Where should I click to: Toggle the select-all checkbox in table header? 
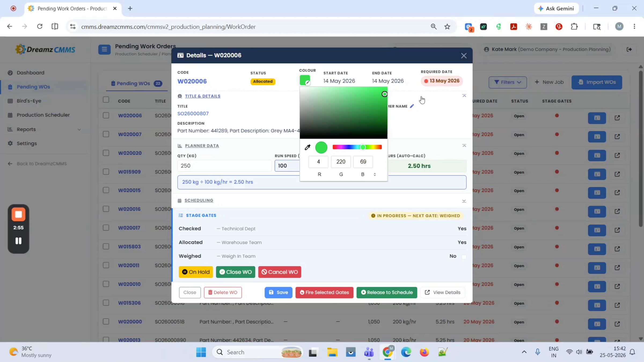(106, 100)
